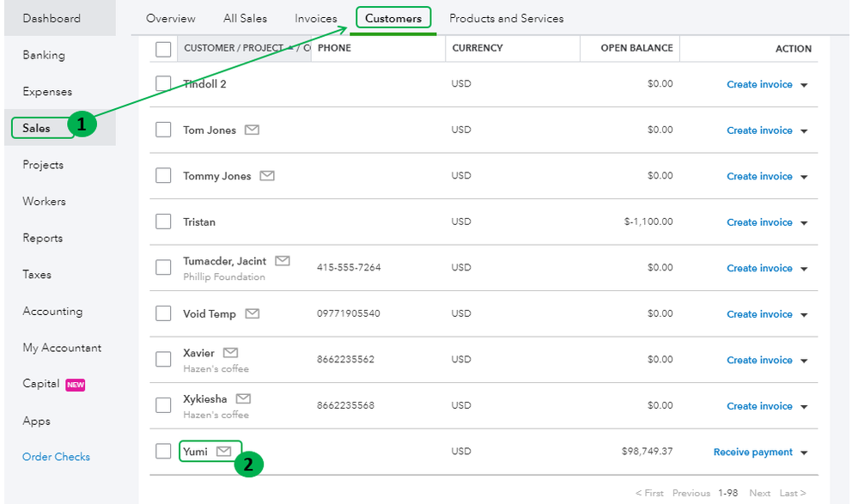Check the select-all checkbox in table header

pyautogui.click(x=163, y=49)
